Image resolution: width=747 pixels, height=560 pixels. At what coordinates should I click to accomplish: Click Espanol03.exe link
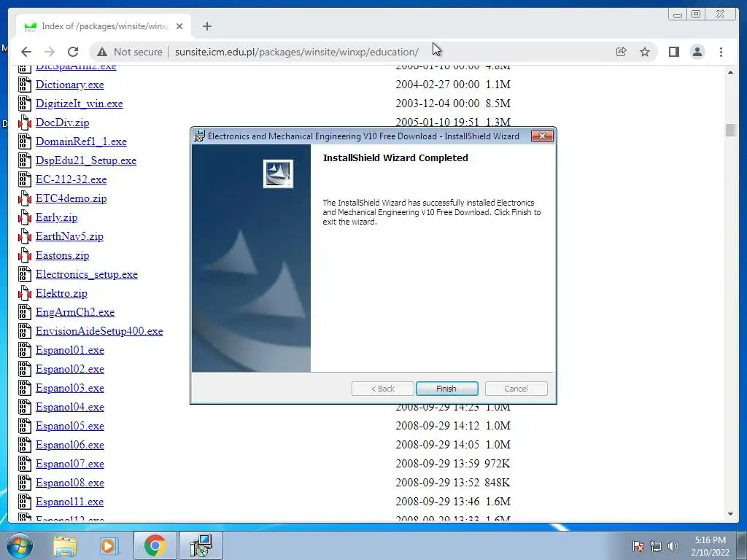[x=69, y=388]
